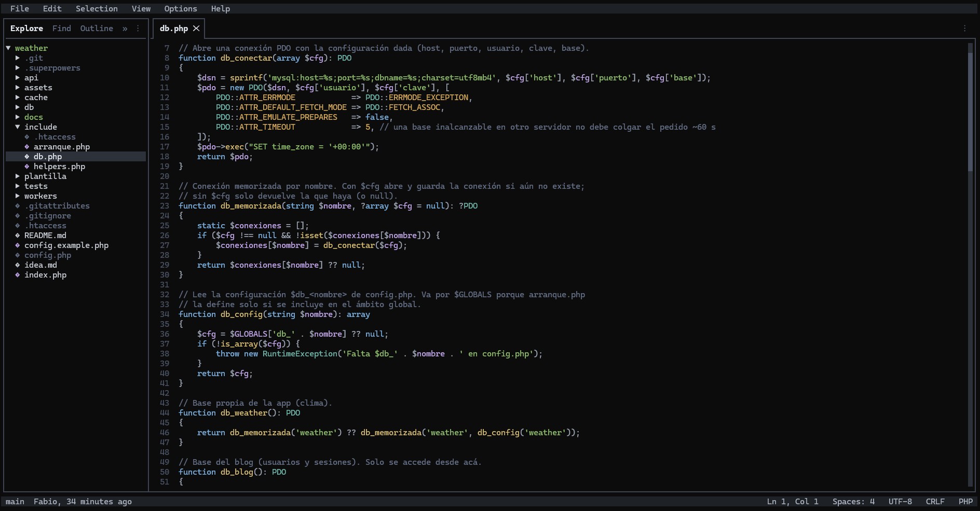The width and height of the screenshot is (980, 511).
Task: Expand the tests folder
Action: [18, 186]
